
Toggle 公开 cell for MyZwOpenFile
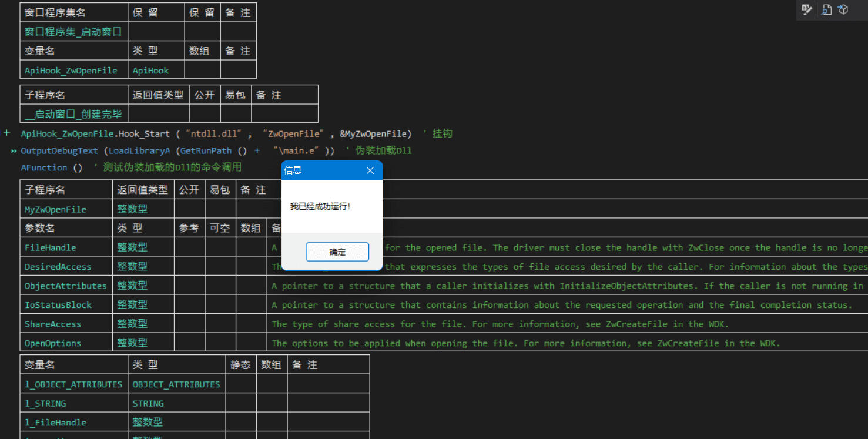point(189,209)
